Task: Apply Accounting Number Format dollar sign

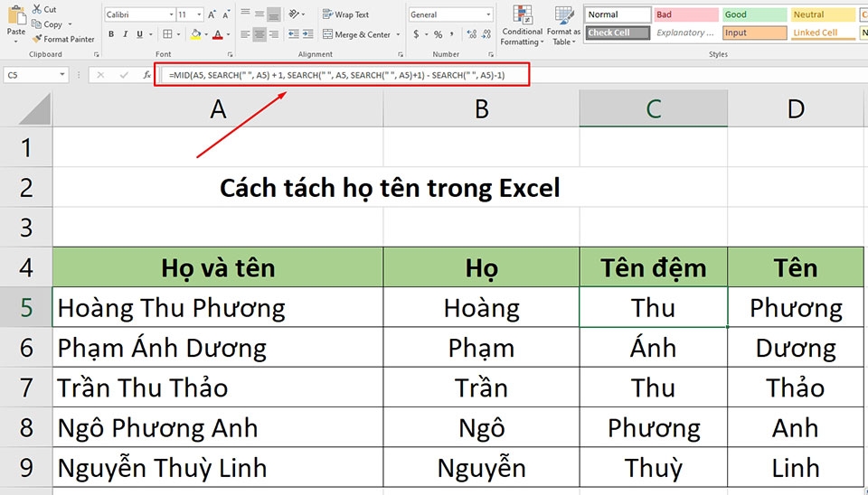Action: pos(416,34)
